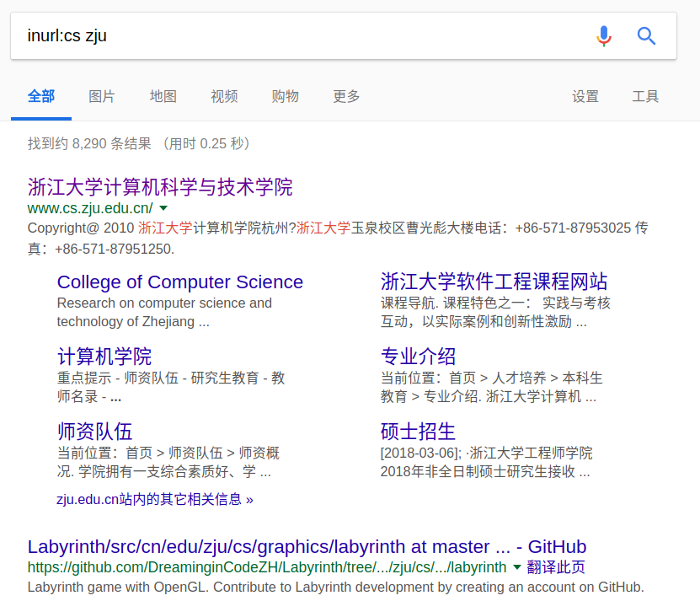Viewport: 700px width, 601px height.
Task: Open 设置 search settings
Action: point(585,96)
